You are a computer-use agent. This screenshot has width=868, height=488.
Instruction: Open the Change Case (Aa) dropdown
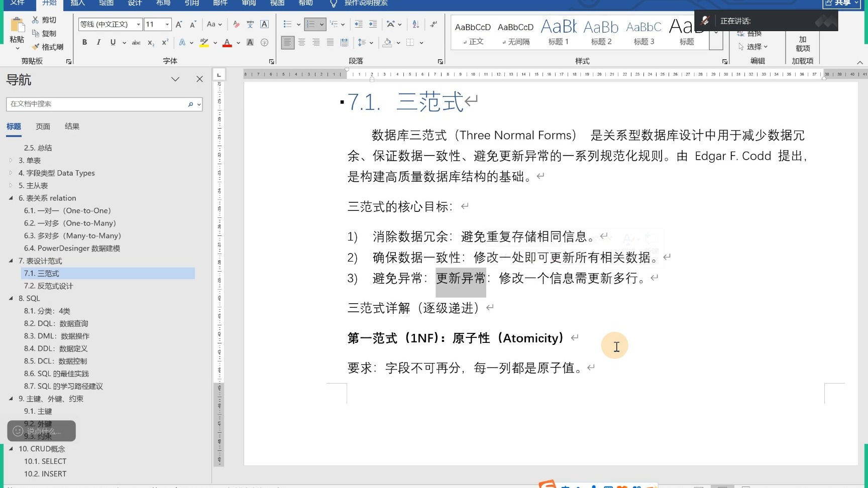pos(214,24)
